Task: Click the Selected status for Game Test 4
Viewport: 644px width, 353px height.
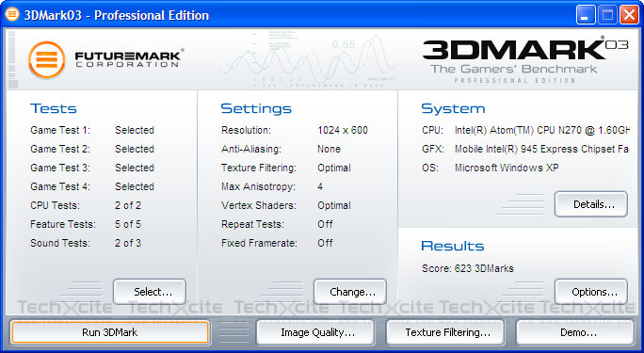Action: tap(135, 186)
